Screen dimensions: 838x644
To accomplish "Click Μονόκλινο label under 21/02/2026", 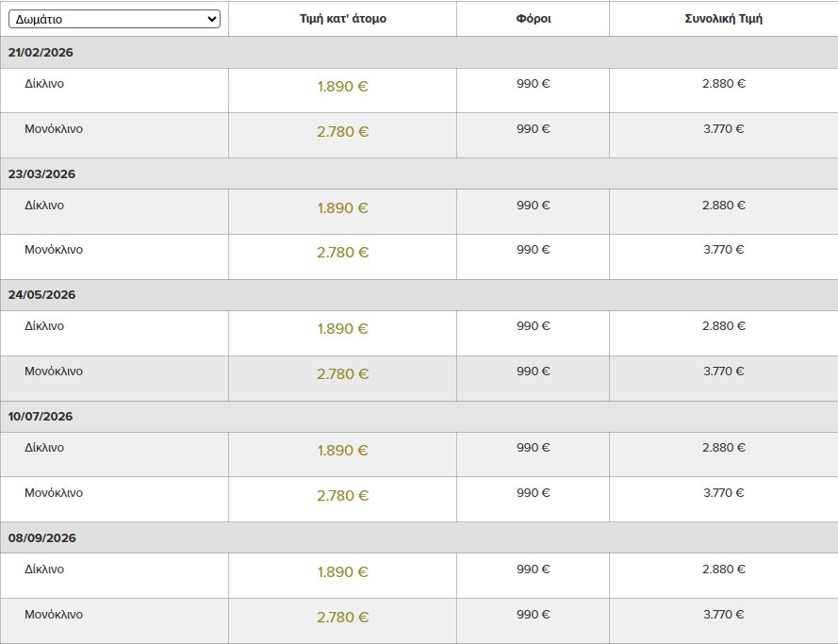I will click(x=54, y=129).
